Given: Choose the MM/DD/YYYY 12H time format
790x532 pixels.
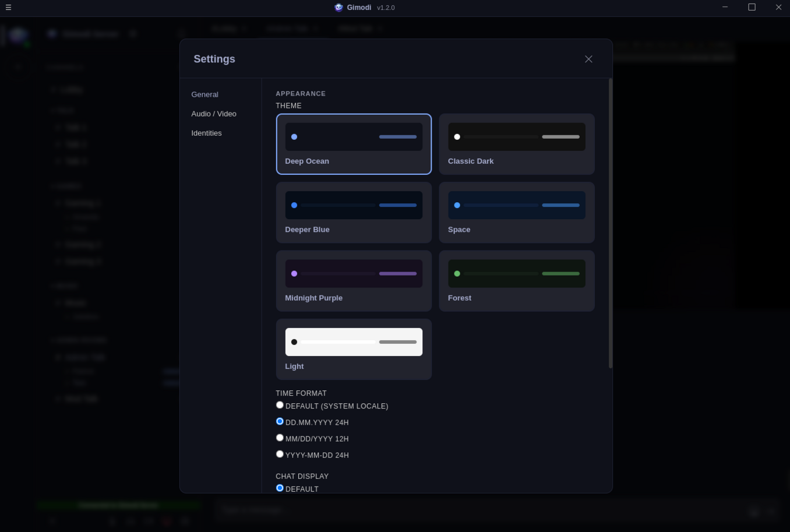Looking at the screenshot, I should 280,437.
